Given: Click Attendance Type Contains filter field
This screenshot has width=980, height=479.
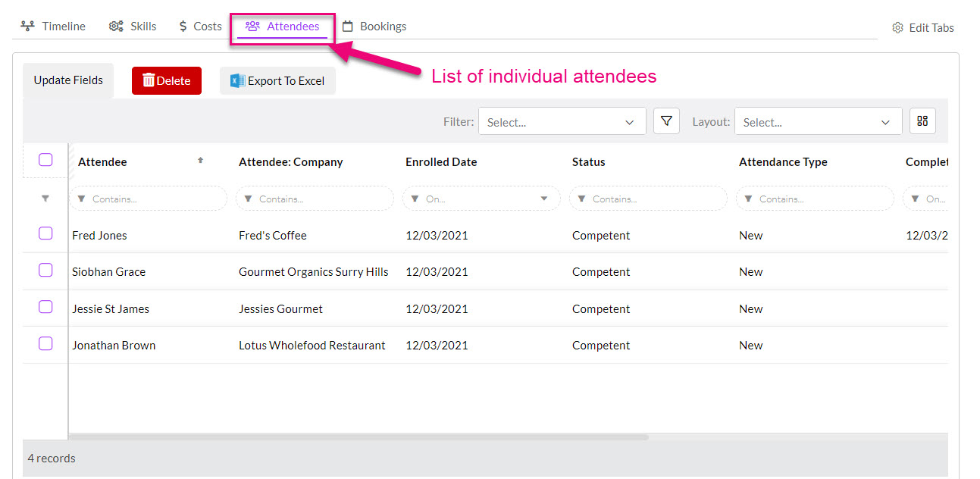Looking at the screenshot, I should (816, 199).
